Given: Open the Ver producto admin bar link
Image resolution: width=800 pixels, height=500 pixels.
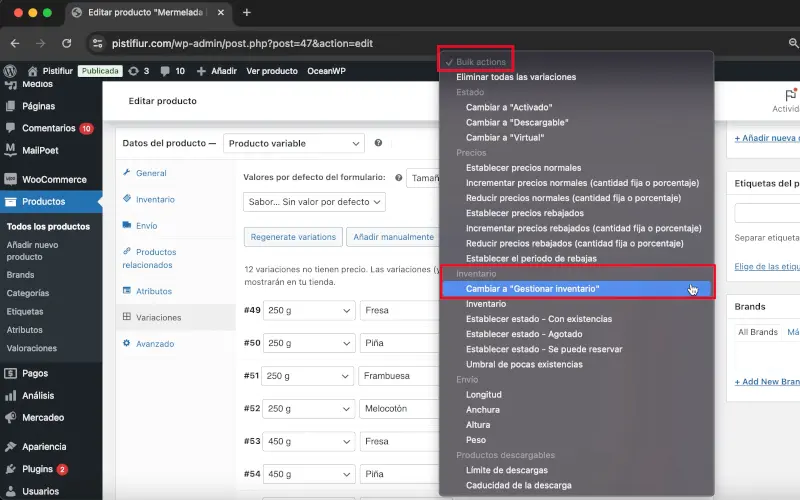Looking at the screenshot, I should (x=272, y=71).
